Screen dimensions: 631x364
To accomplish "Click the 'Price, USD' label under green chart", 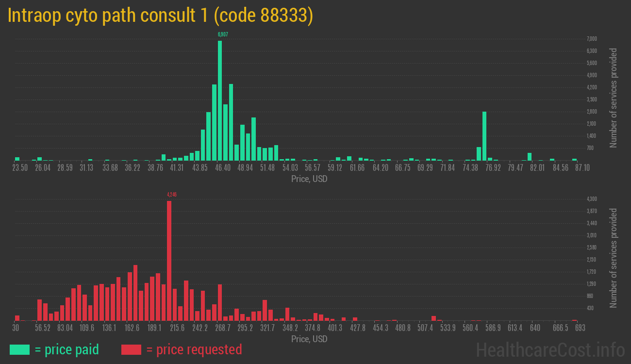I will coord(309,179).
